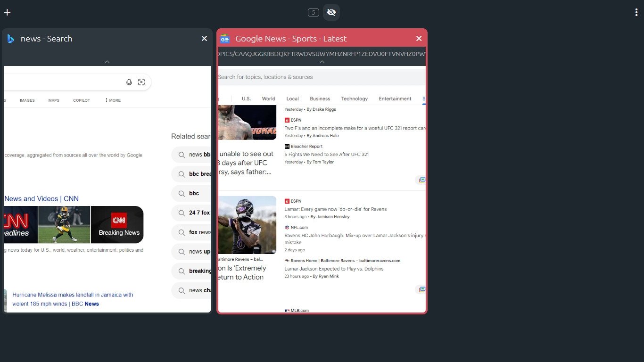Collapse toolbar chevron in news Search tab
This screenshot has width=644, height=362.
(107, 62)
